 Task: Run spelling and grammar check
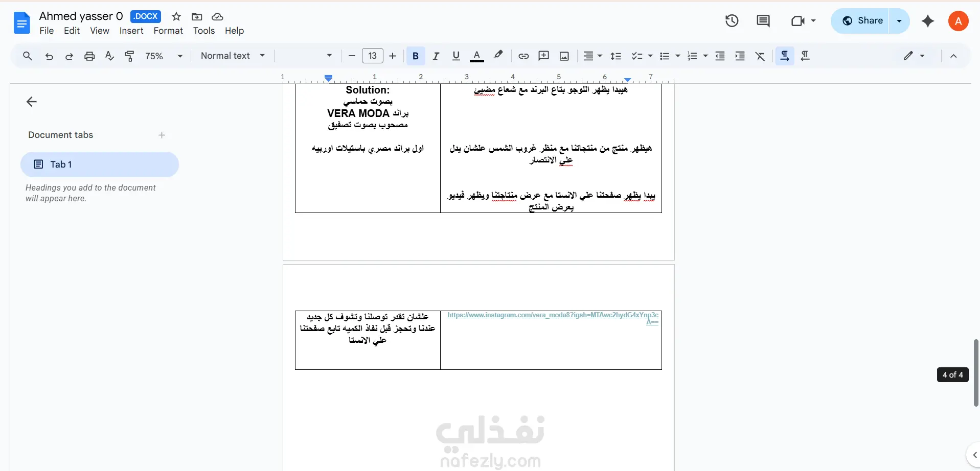click(109, 56)
